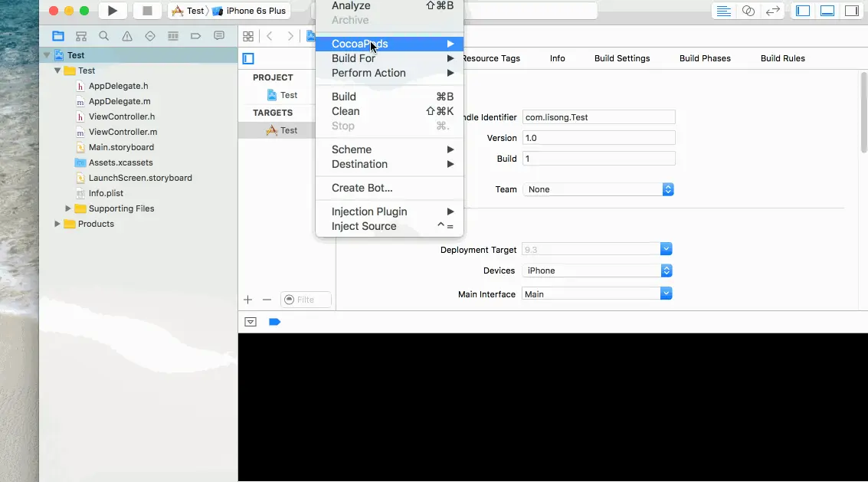Image resolution: width=868 pixels, height=482 pixels.
Task: Open the Build For submenu
Action: (x=389, y=58)
